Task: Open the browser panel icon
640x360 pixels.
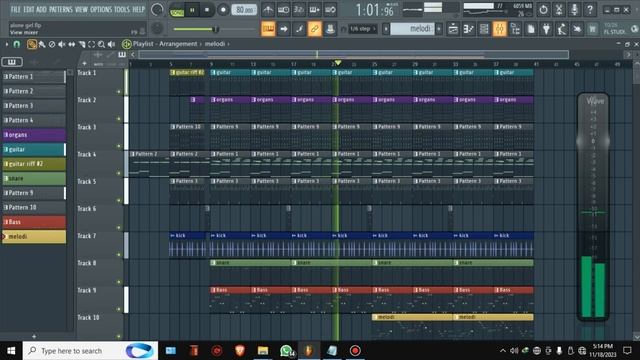Action: pos(515,29)
